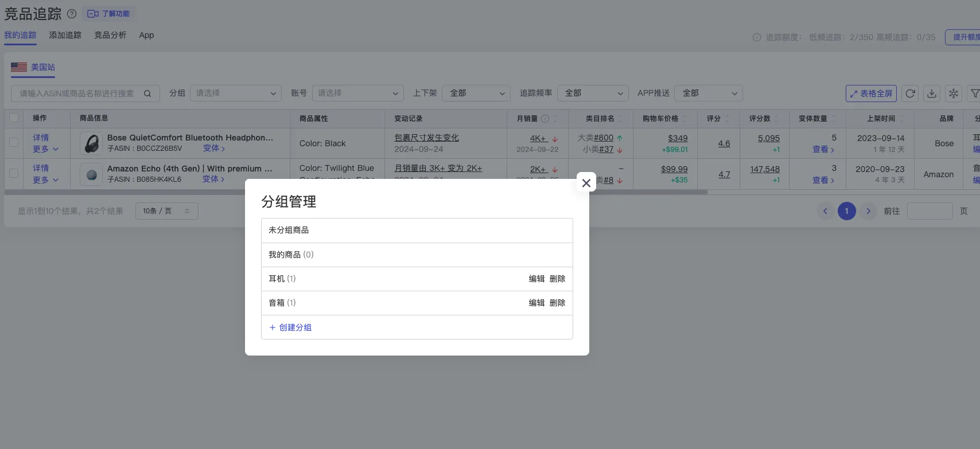
Task: Click the download export icon
Action: (932, 93)
